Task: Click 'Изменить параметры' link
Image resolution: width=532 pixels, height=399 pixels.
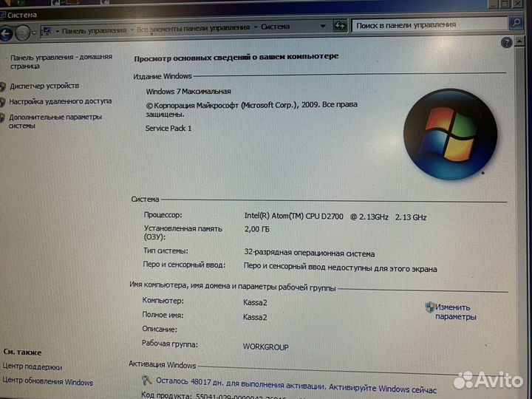Action: tap(456, 312)
